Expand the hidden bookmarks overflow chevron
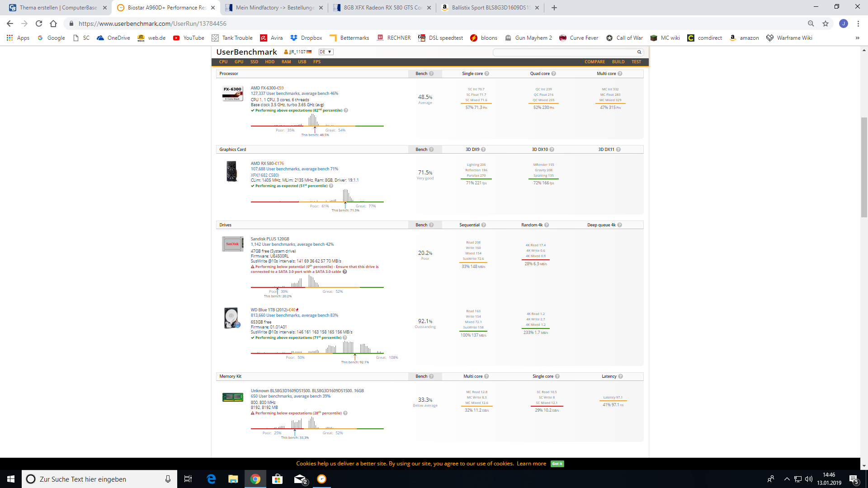 pos(857,38)
